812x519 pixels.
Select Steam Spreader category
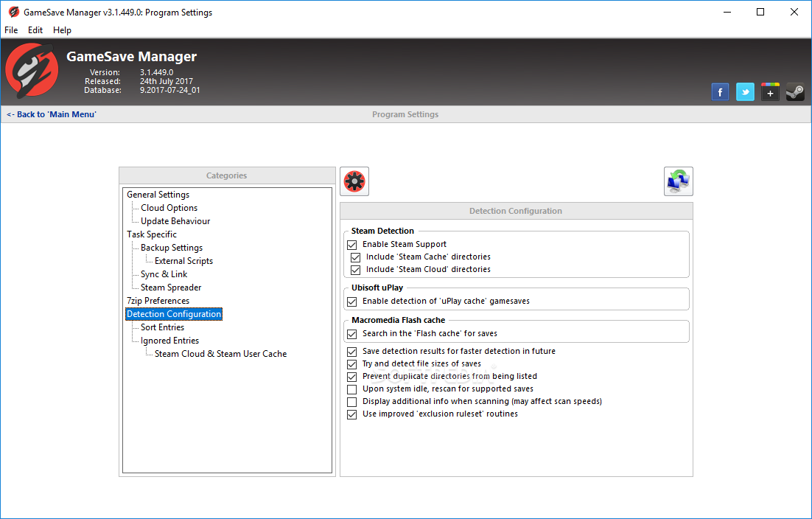pos(171,288)
